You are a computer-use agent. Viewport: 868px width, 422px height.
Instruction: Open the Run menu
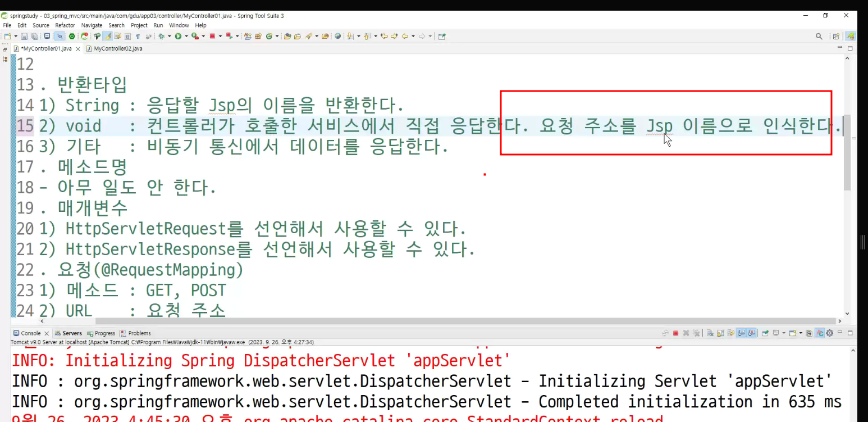click(158, 25)
